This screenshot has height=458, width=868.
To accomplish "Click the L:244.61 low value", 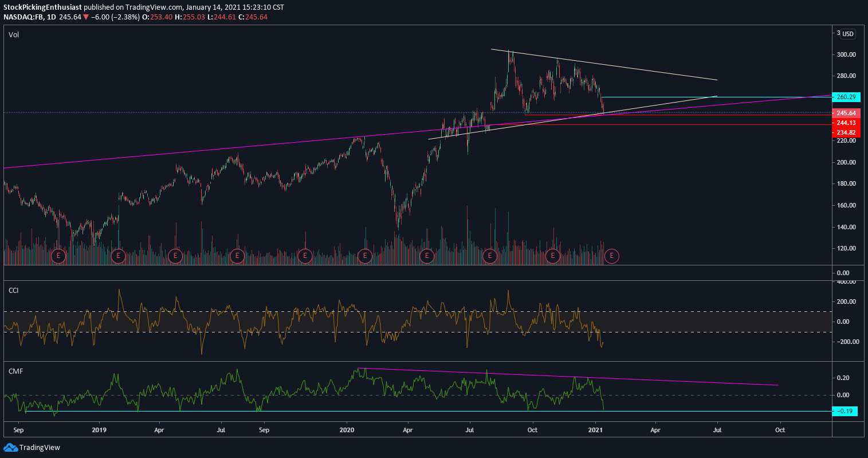I will pos(223,17).
